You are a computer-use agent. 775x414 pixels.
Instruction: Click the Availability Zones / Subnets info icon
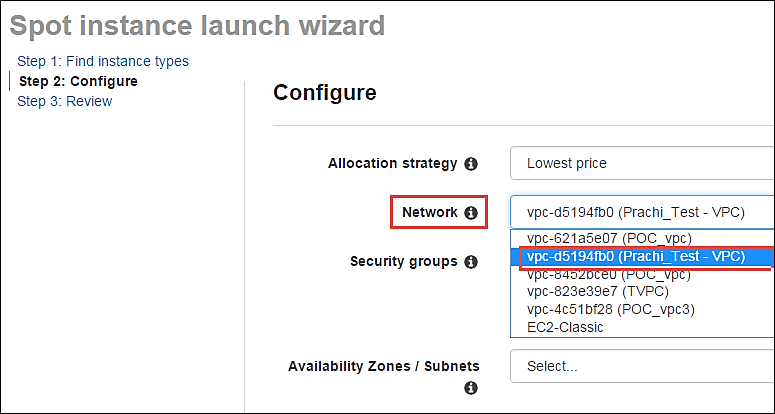click(471, 388)
